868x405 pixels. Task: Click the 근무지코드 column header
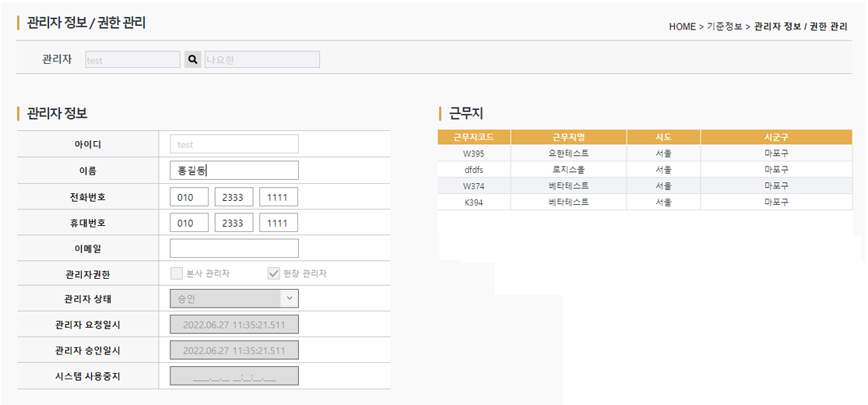pos(474,137)
